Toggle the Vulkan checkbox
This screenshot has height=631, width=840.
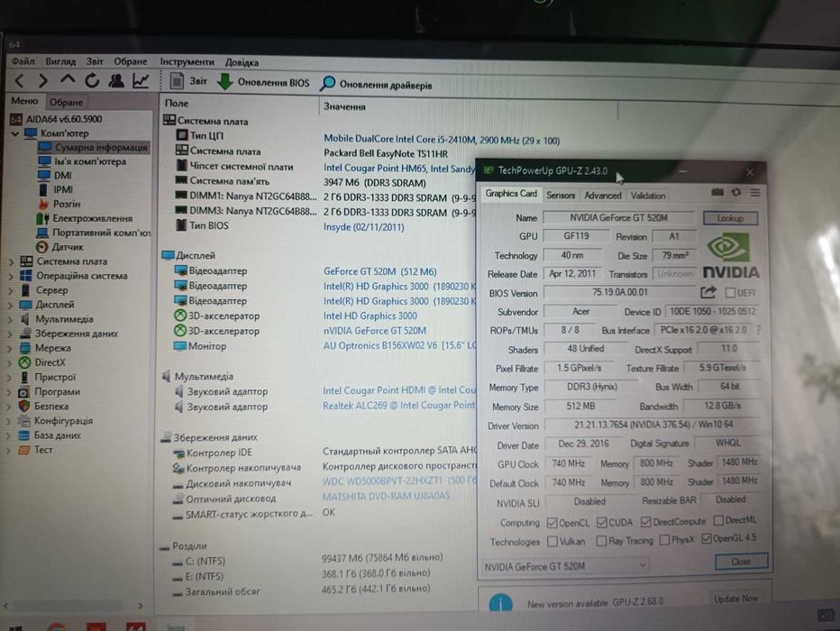click(x=552, y=542)
